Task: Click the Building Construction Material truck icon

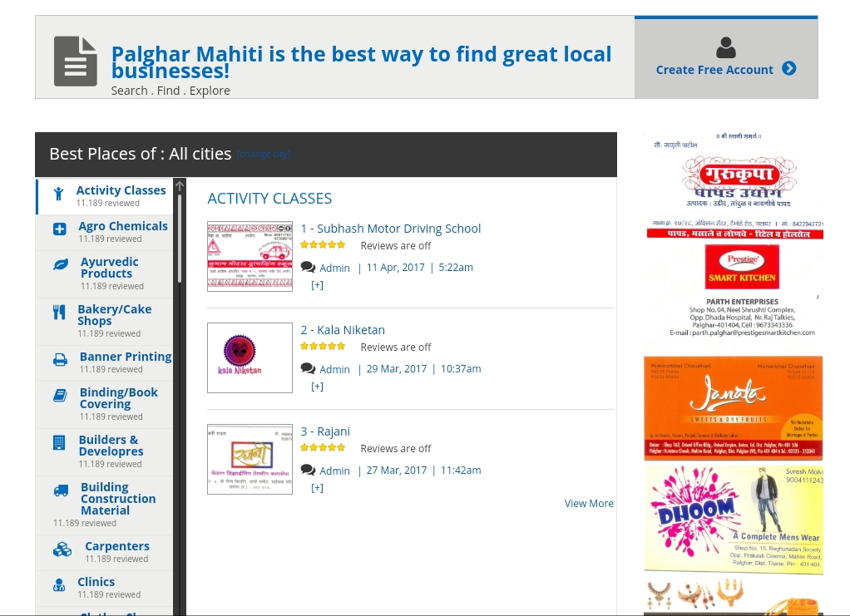Action: pyautogui.click(x=62, y=490)
